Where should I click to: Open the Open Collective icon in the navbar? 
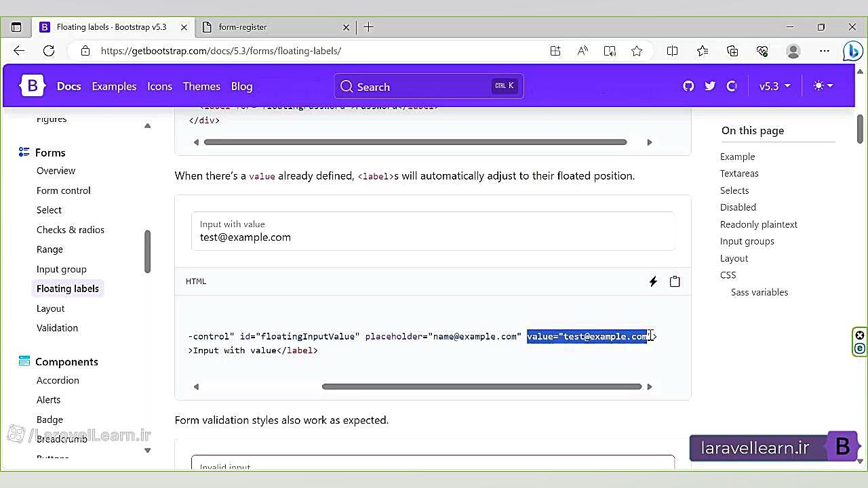click(x=732, y=86)
